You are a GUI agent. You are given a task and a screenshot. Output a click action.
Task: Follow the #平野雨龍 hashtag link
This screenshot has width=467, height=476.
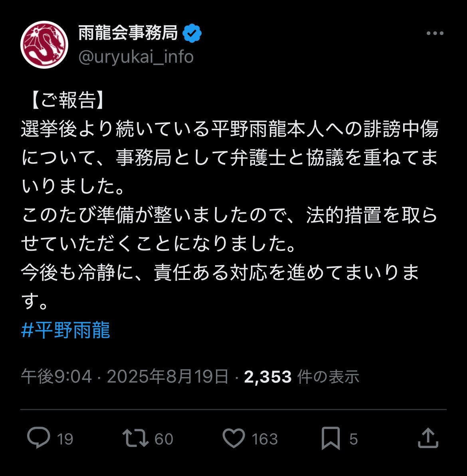pos(65,330)
